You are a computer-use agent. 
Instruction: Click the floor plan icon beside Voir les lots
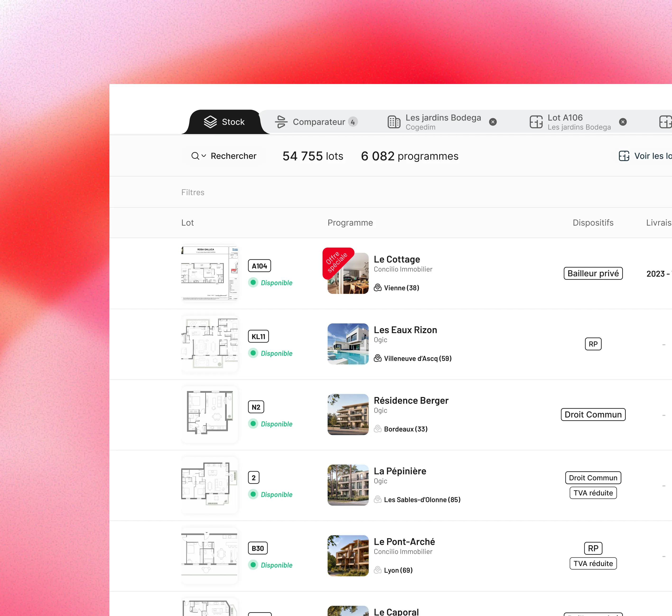click(x=624, y=156)
